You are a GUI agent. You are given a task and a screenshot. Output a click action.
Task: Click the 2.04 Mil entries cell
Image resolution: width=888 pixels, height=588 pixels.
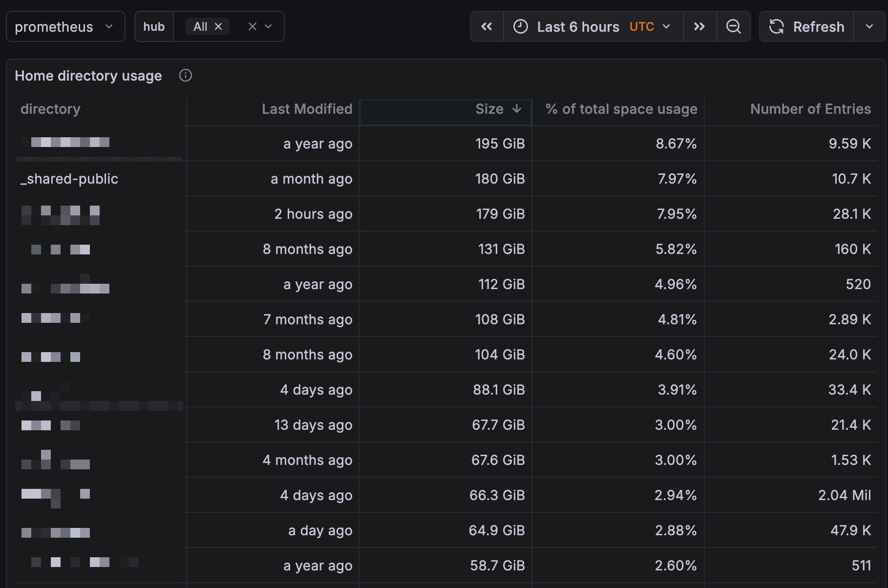click(x=791, y=495)
